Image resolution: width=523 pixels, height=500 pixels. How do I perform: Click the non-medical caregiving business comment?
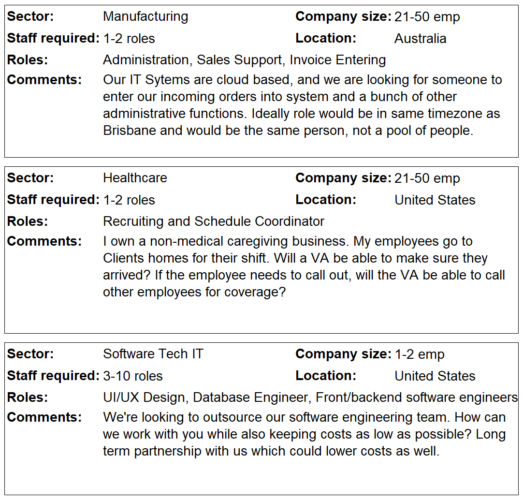304,267
